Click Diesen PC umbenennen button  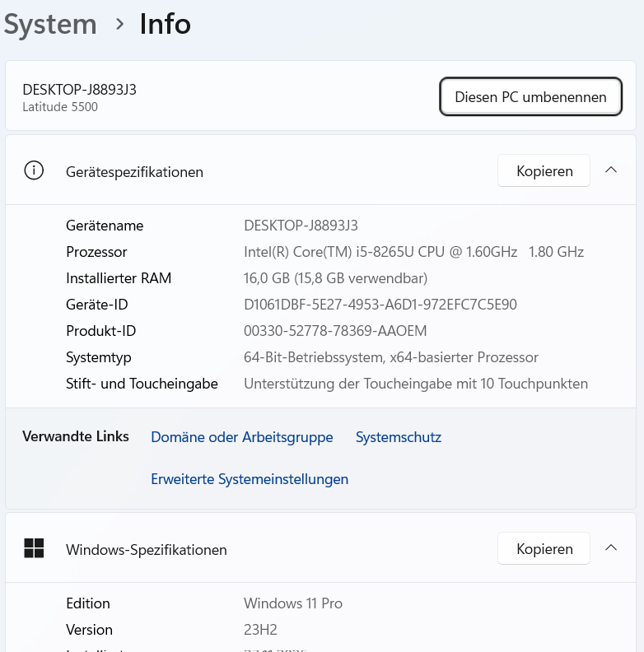[x=530, y=96]
